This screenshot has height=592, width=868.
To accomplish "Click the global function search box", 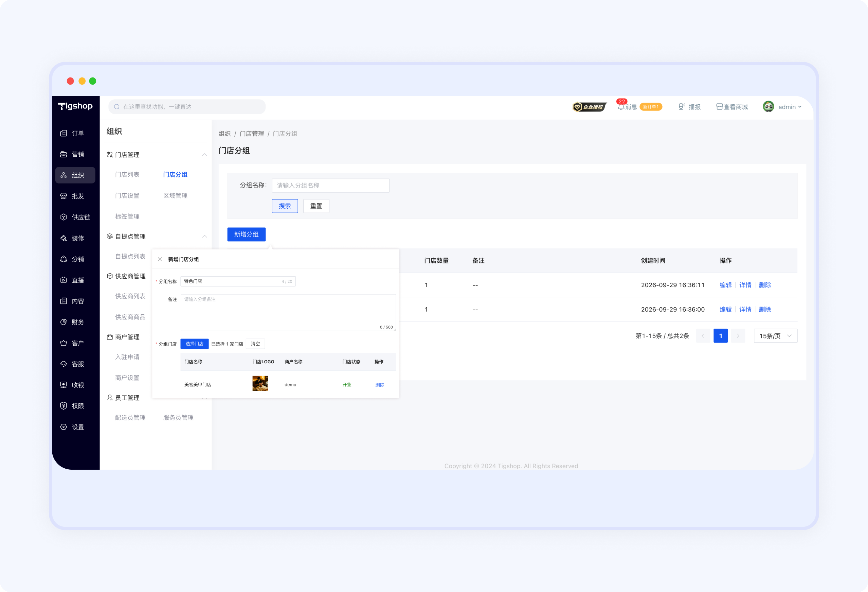I will (187, 107).
